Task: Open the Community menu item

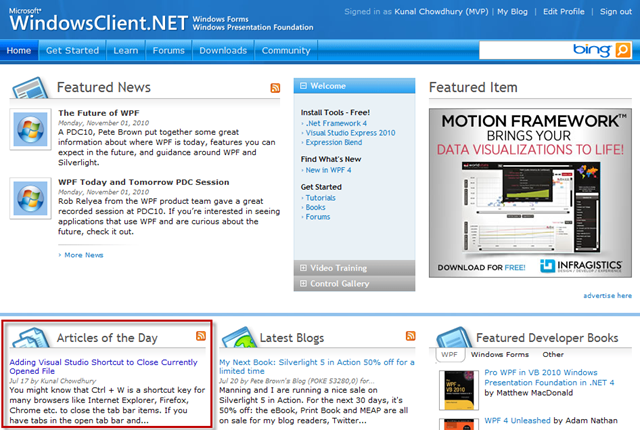Action: [286, 51]
